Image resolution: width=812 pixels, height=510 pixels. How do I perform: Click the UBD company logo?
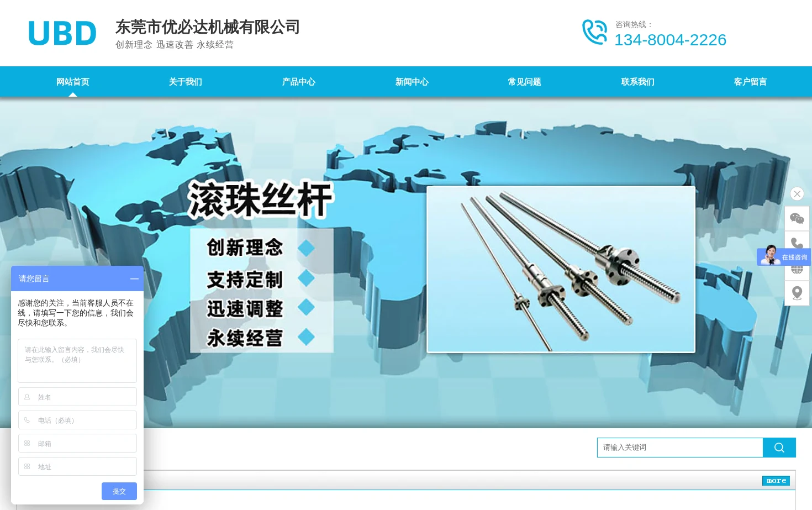coord(62,33)
